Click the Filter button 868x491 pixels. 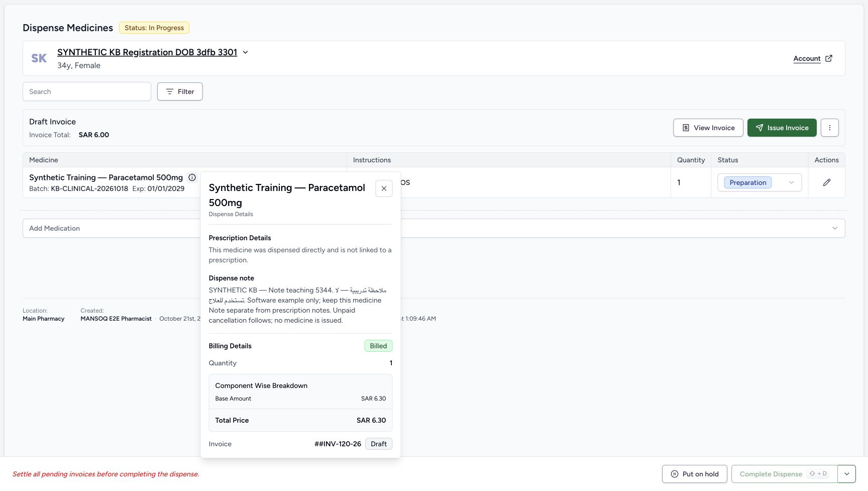[x=180, y=91]
